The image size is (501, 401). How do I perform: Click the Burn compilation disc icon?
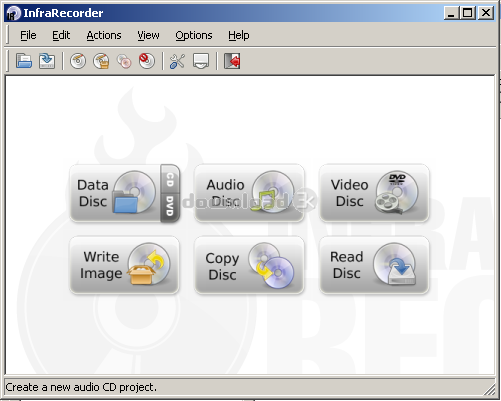tap(78, 61)
